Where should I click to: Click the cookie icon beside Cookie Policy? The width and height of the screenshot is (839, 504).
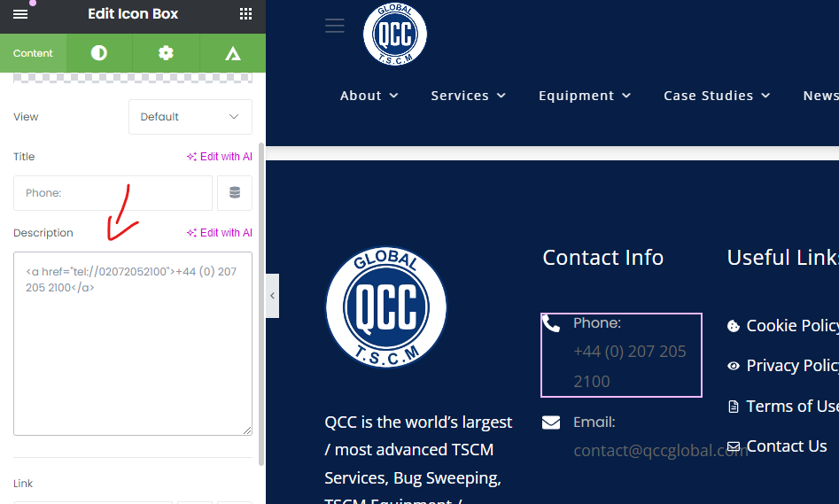coord(734,326)
